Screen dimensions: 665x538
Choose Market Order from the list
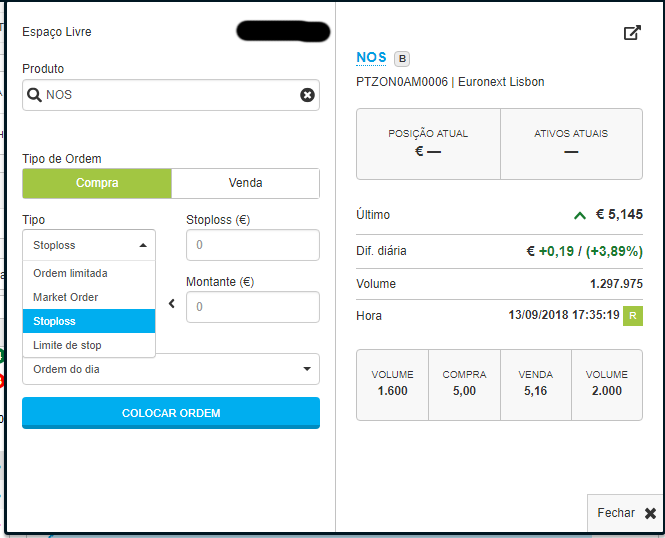pyautogui.click(x=89, y=297)
